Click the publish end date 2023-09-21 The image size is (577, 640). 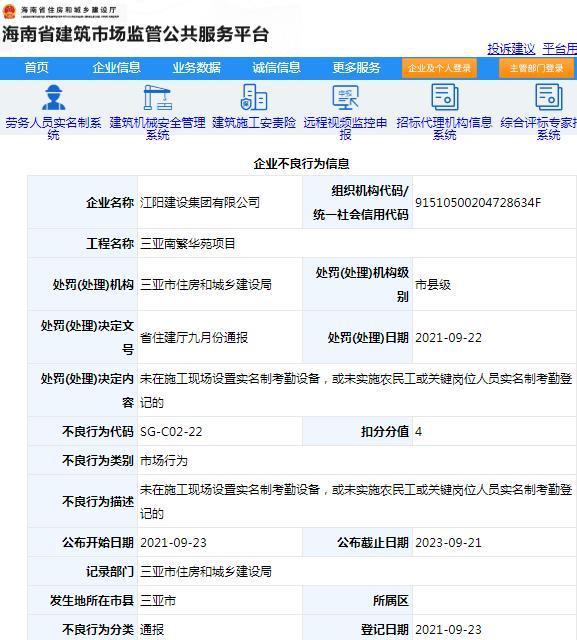click(x=448, y=542)
